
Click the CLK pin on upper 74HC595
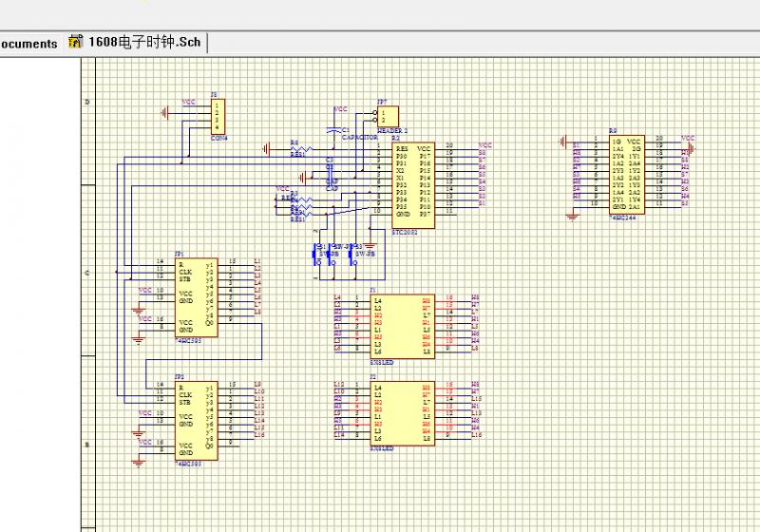pos(185,270)
